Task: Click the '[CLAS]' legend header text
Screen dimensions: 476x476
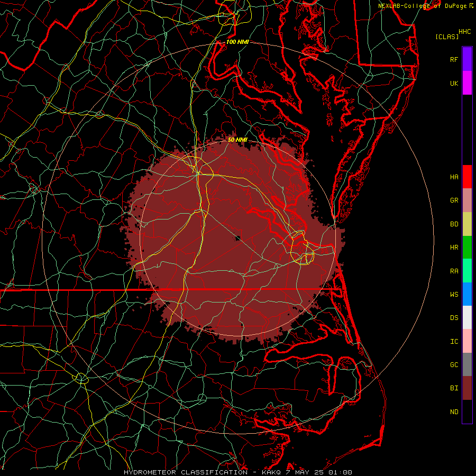Action: [x=447, y=36]
